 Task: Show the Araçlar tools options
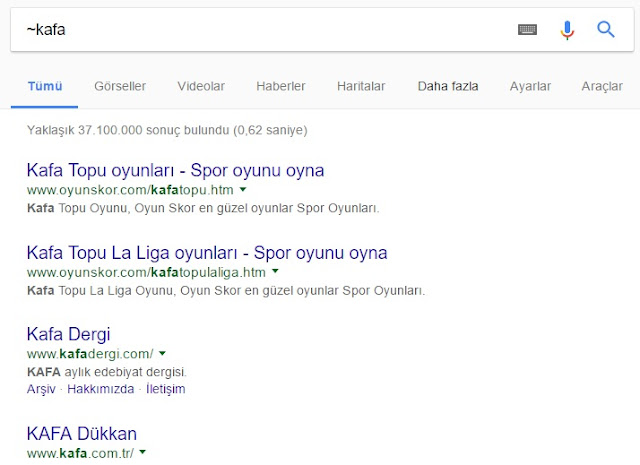602,86
